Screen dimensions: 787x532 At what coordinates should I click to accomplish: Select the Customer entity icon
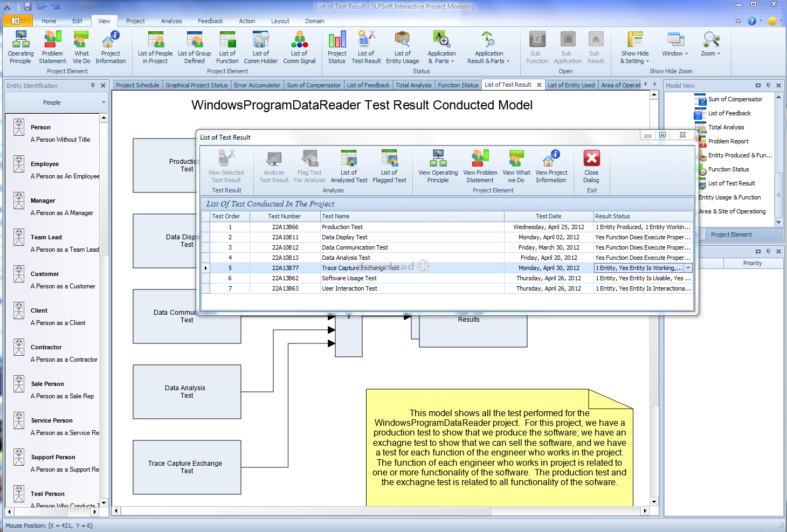coord(19,274)
